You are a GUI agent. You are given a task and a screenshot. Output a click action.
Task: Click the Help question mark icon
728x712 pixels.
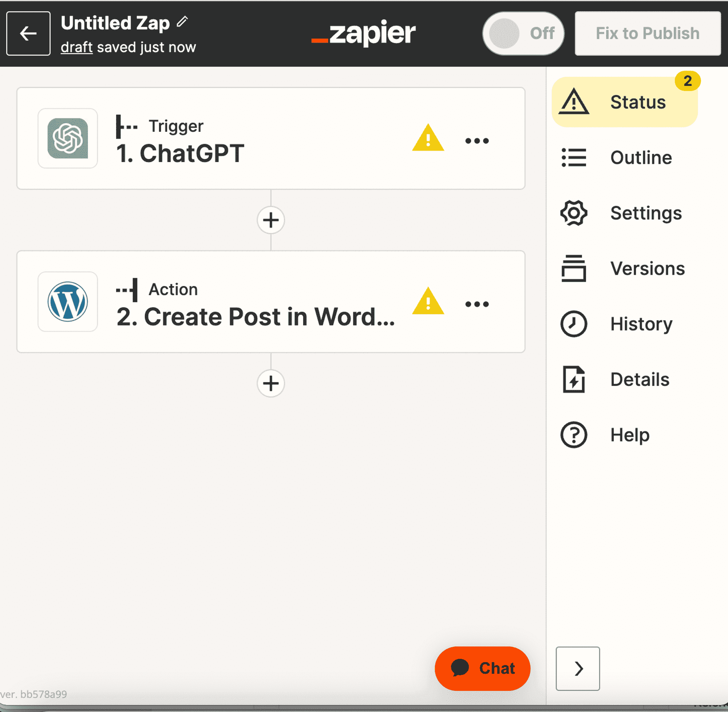[574, 435]
